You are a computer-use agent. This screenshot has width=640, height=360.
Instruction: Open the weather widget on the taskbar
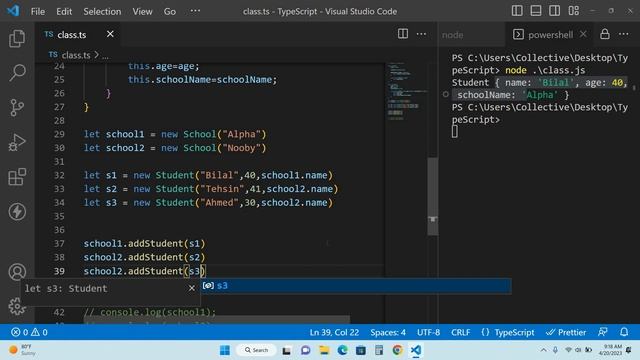[x=23, y=350]
